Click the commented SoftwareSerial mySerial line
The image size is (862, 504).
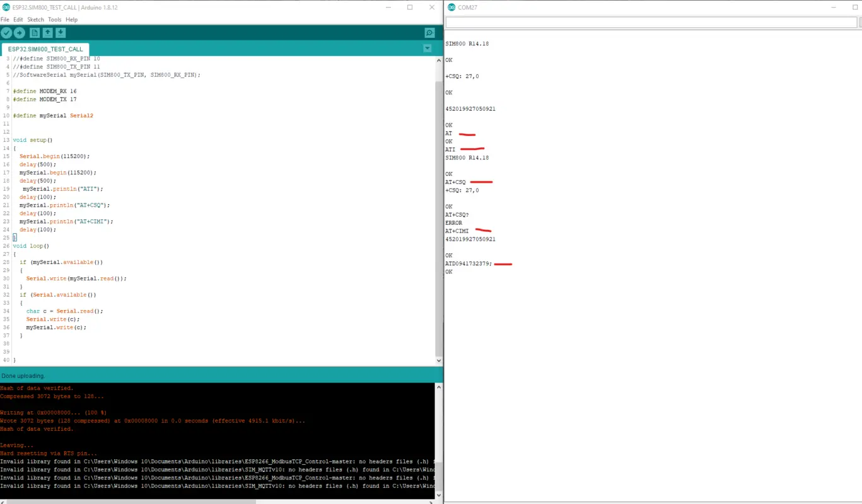[107, 75]
